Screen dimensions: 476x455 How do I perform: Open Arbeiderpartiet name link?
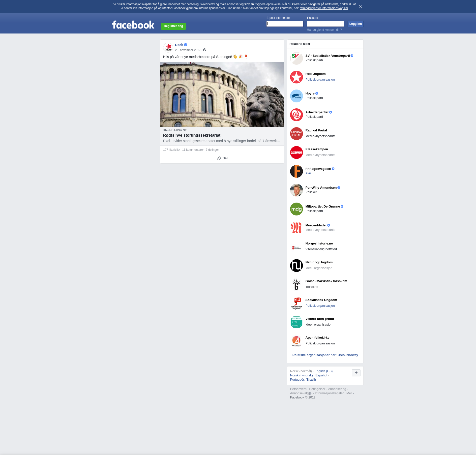[317, 112]
